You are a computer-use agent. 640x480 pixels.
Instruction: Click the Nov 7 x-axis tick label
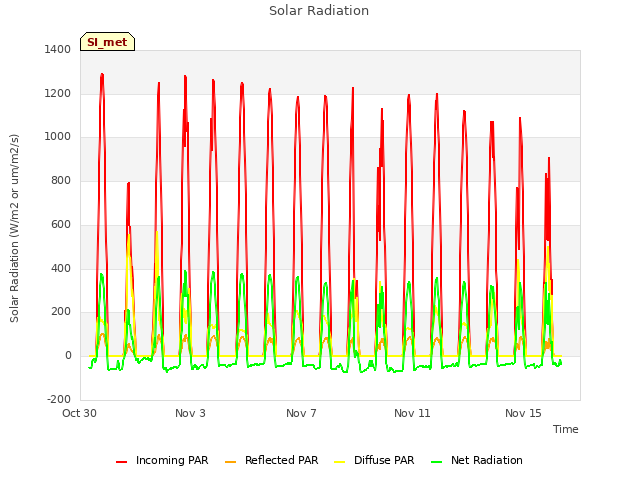point(301,413)
